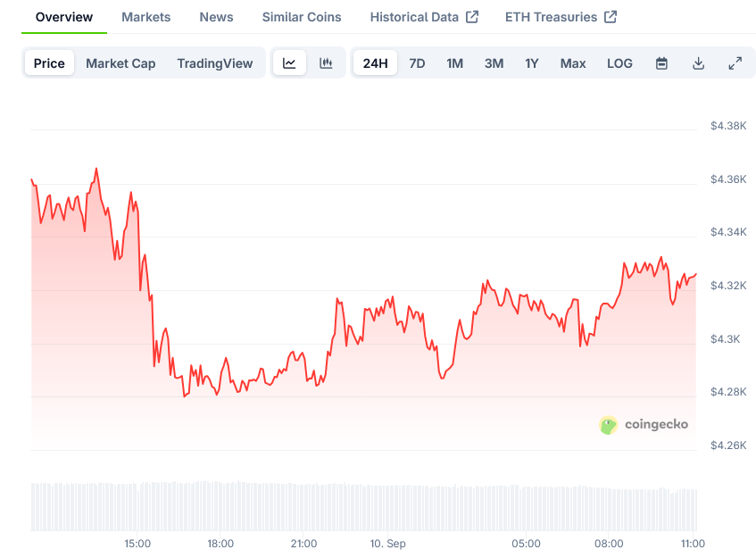The width and height of the screenshot is (756, 558).
Task: Open the Markets tab
Action: (x=145, y=17)
